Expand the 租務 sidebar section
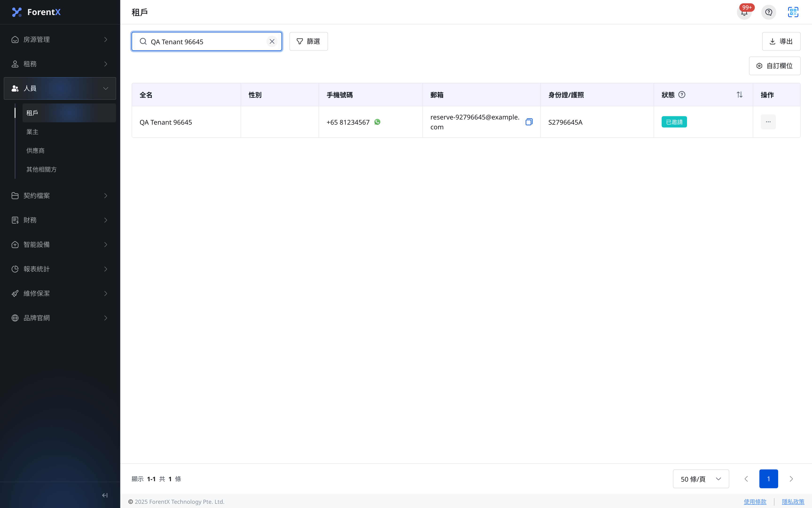This screenshot has height=508, width=812. [60, 64]
